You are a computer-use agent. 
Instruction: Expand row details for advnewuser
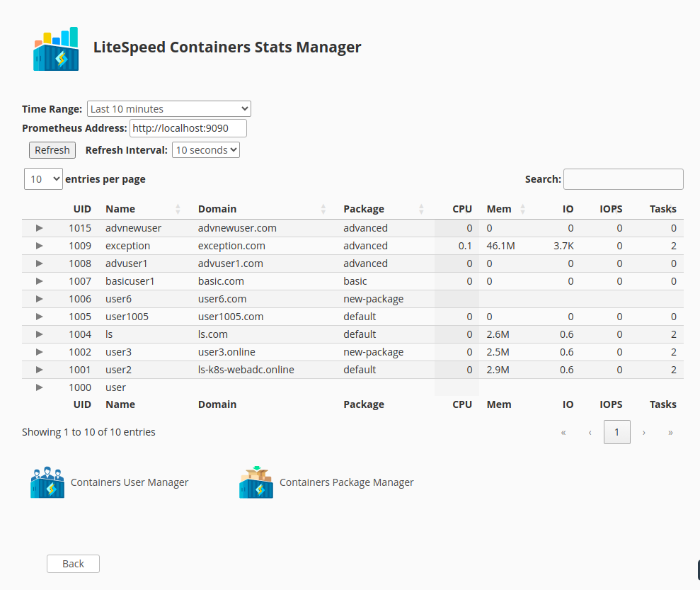tap(40, 228)
